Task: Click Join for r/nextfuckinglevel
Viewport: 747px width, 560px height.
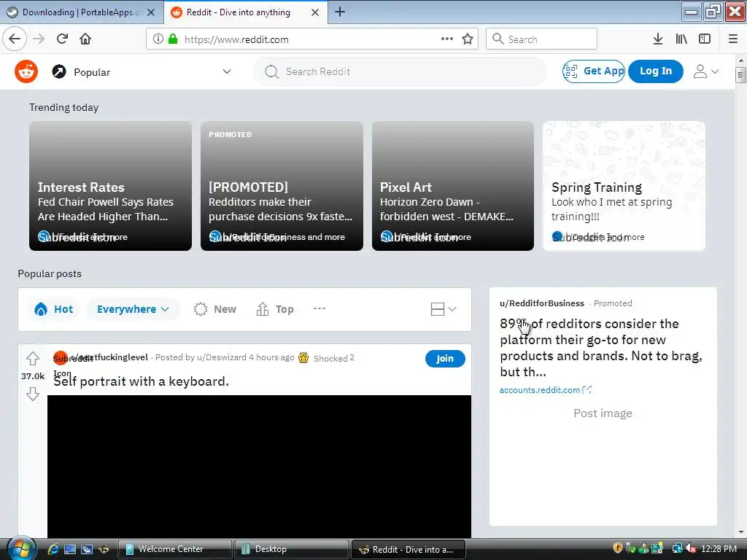Action: [445, 359]
